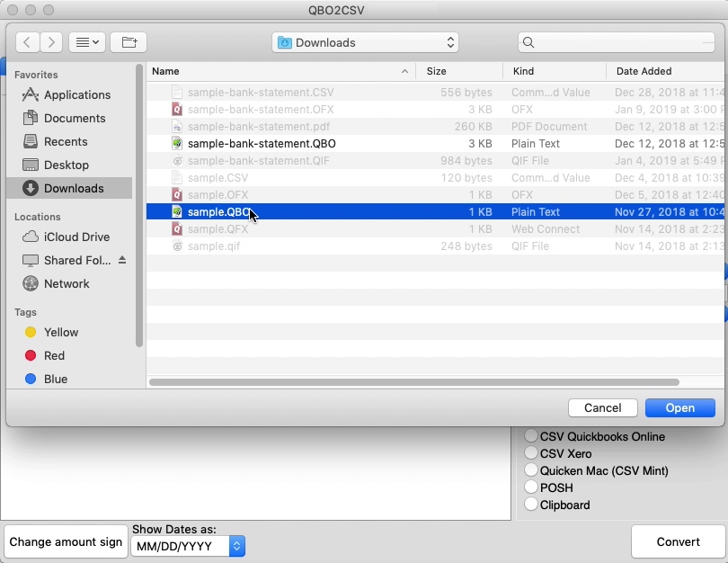Image resolution: width=728 pixels, height=563 pixels.
Task: Select the sample.QBO file row
Action: (x=435, y=212)
